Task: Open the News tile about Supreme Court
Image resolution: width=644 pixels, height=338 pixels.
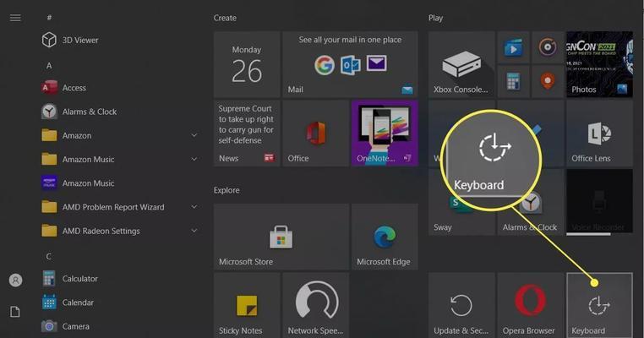Action: click(x=247, y=134)
